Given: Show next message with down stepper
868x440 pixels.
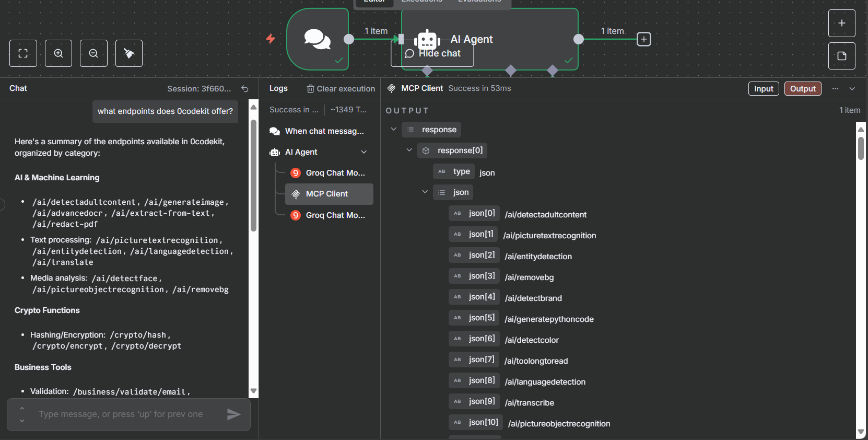Looking at the screenshot, I should (x=22, y=421).
